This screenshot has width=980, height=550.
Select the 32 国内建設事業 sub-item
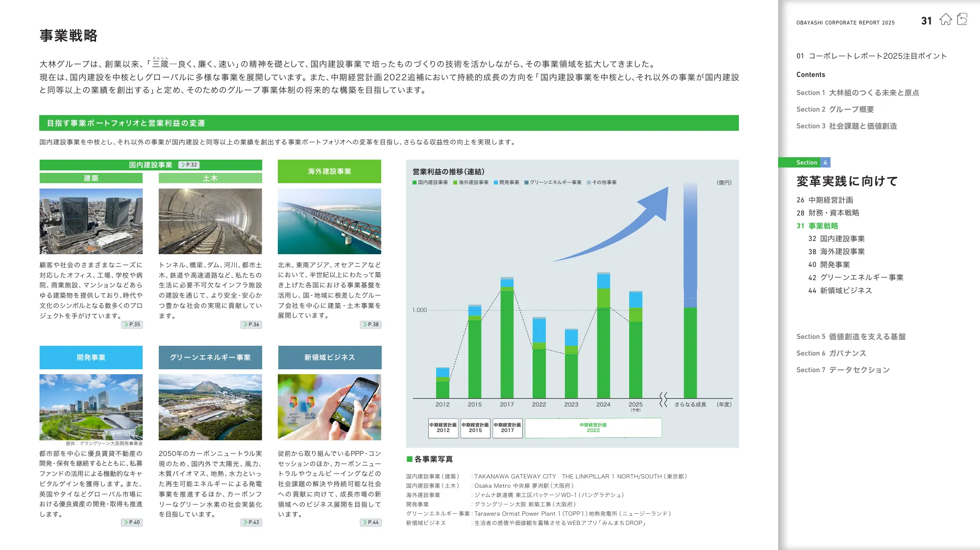836,239
